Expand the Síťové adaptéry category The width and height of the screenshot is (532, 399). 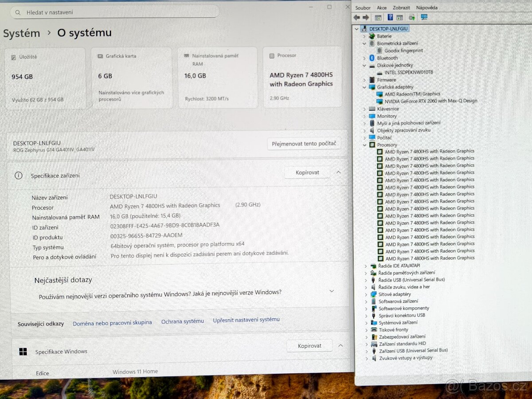[x=365, y=294]
